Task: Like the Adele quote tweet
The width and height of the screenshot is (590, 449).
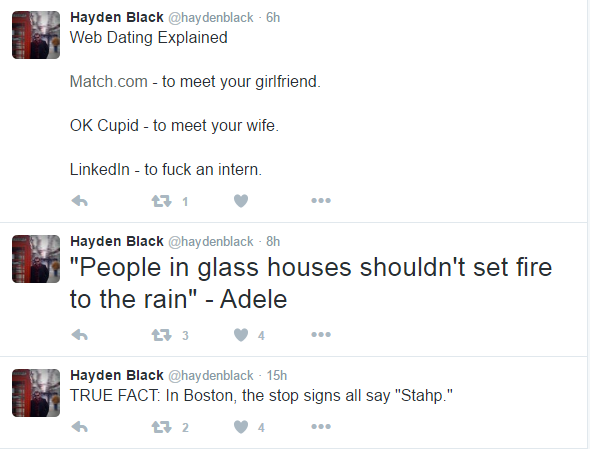Action: [x=241, y=335]
